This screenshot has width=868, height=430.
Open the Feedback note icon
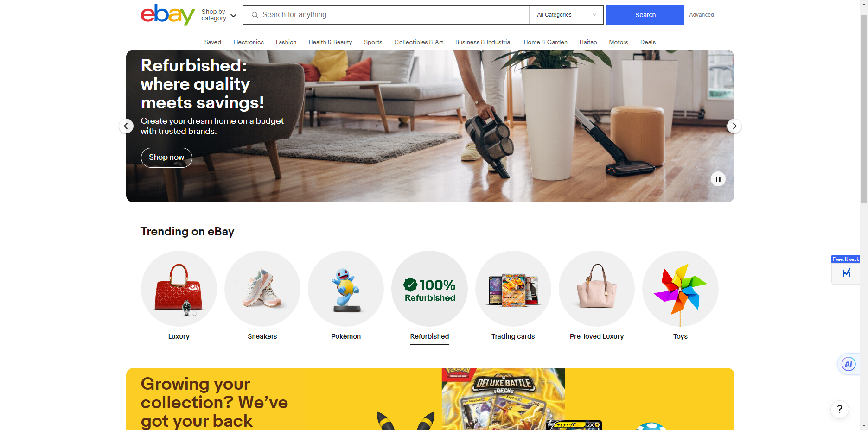tap(847, 273)
